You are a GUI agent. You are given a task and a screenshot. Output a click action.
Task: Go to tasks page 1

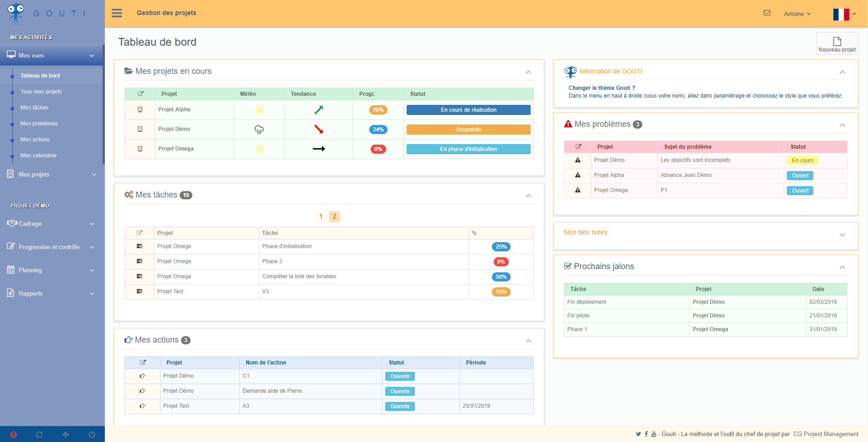tap(321, 216)
